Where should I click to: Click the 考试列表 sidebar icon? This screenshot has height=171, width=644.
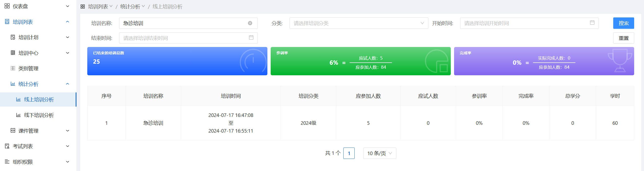pos(7,146)
